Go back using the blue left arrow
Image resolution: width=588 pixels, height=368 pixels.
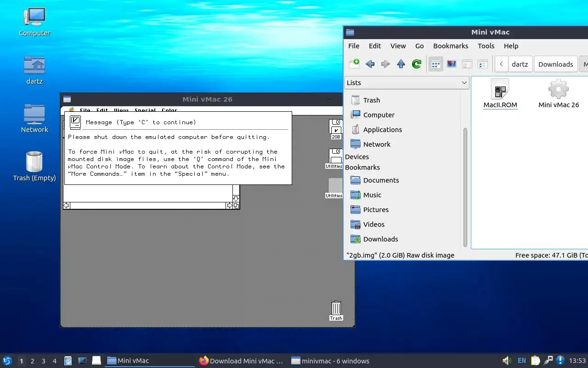click(x=370, y=64)
